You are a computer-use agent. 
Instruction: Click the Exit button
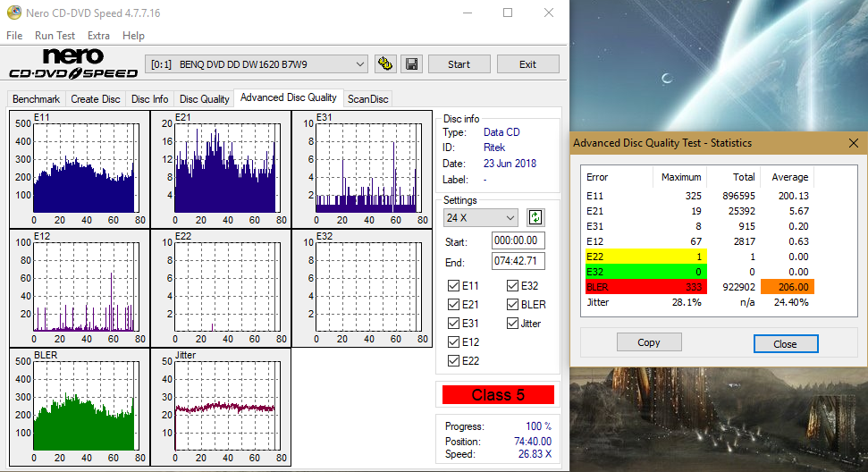click(x=527, y=64)
